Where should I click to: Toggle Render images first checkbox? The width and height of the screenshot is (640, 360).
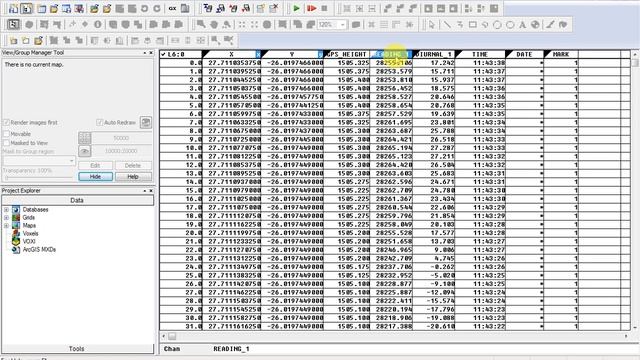pyautogui.click(x=6, y=122)
